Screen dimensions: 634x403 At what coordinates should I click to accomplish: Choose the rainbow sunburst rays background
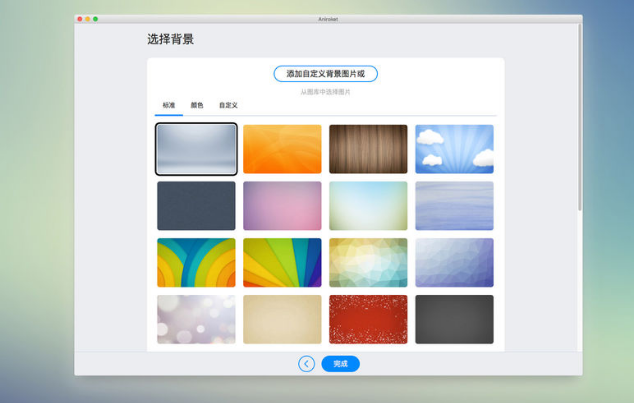click(x=282, y=262)
